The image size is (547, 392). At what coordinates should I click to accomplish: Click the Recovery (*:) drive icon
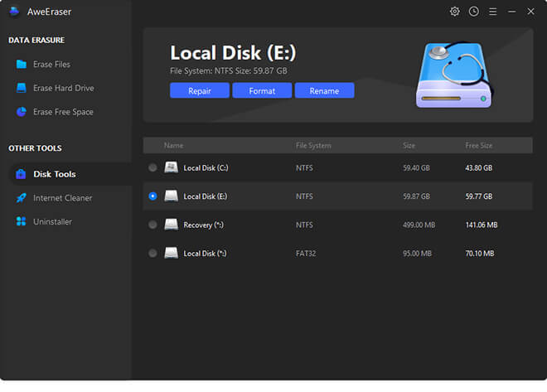point(172,225)
